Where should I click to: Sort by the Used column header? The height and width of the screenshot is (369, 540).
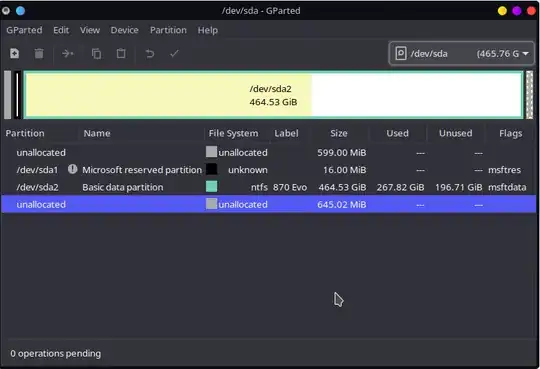point(397,133)
